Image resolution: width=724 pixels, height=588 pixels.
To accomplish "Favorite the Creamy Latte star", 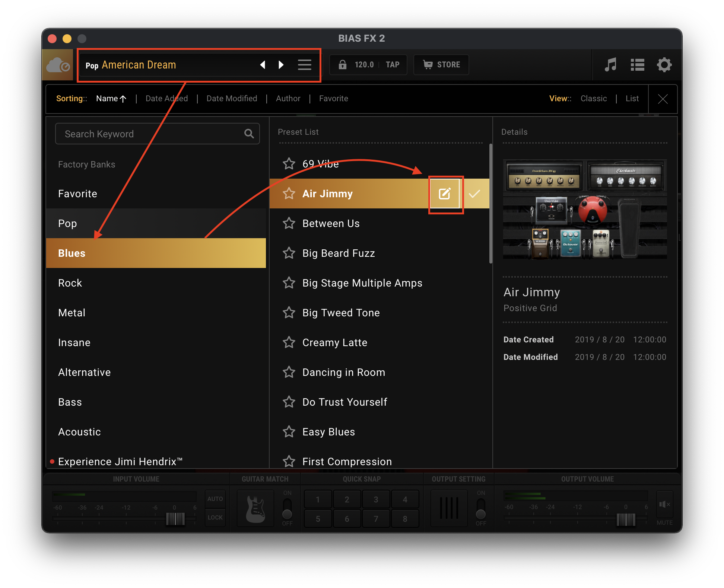I will [289, 342].
